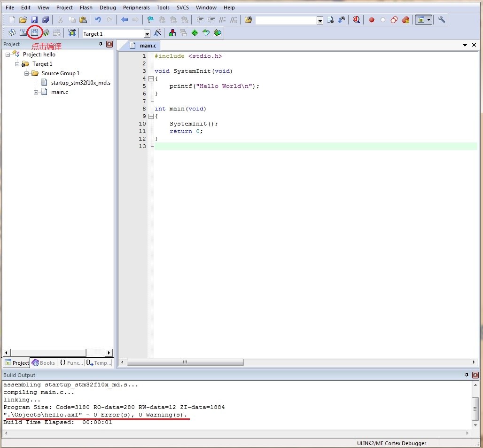Click the main.c editor tab

148,46
